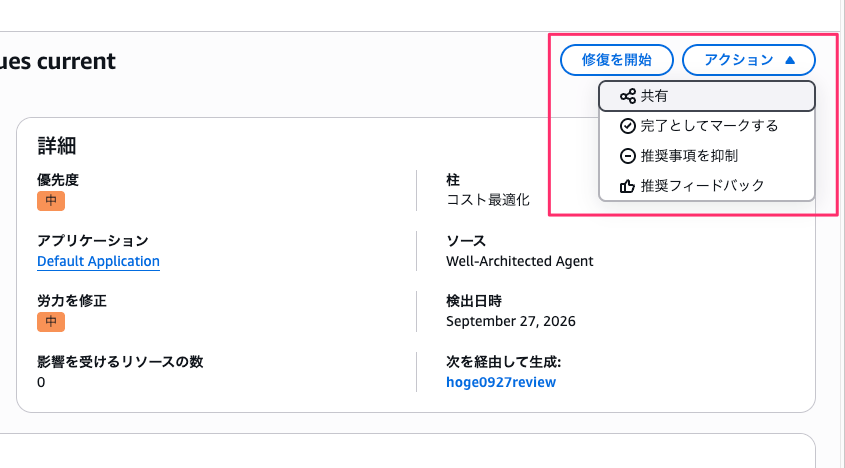Click the share icon beside 共有
Image resolution: width=845 pixels, height=468 pixels.
click(x=627, y=97)
